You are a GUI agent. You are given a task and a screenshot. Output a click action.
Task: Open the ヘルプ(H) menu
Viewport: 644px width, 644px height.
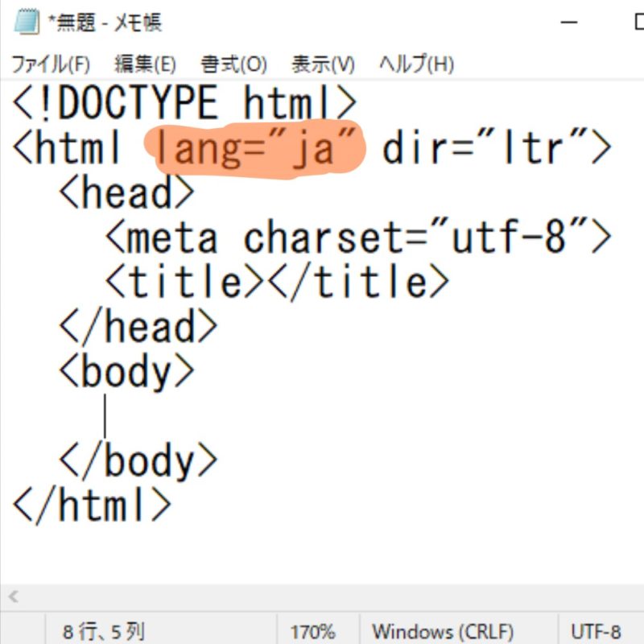(x=416, y=64)
